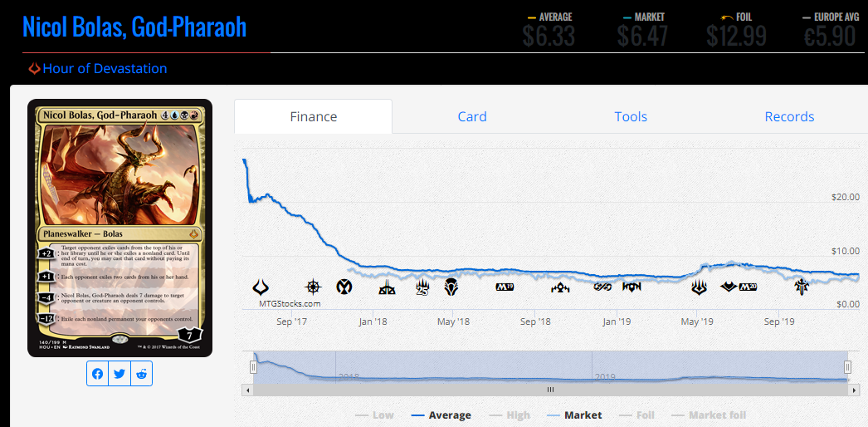The image size is (868, 427).
Task: Toggle the High price series in legend
Action: tap(510, 415)
